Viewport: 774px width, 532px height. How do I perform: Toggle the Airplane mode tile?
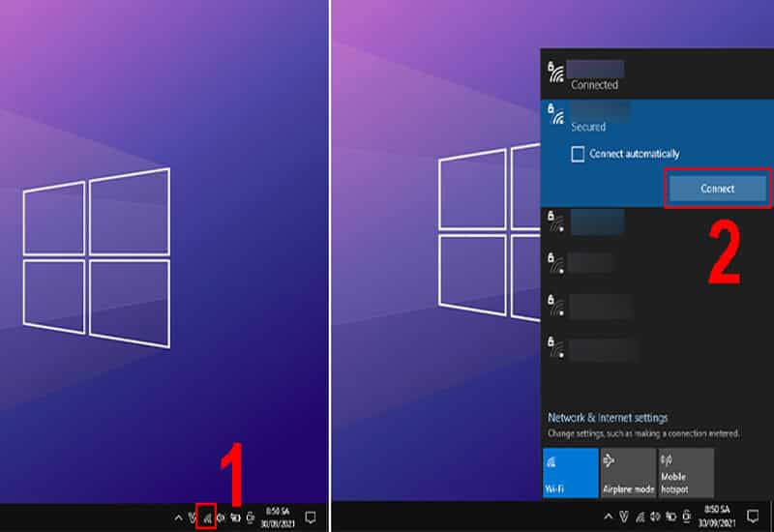628,472
